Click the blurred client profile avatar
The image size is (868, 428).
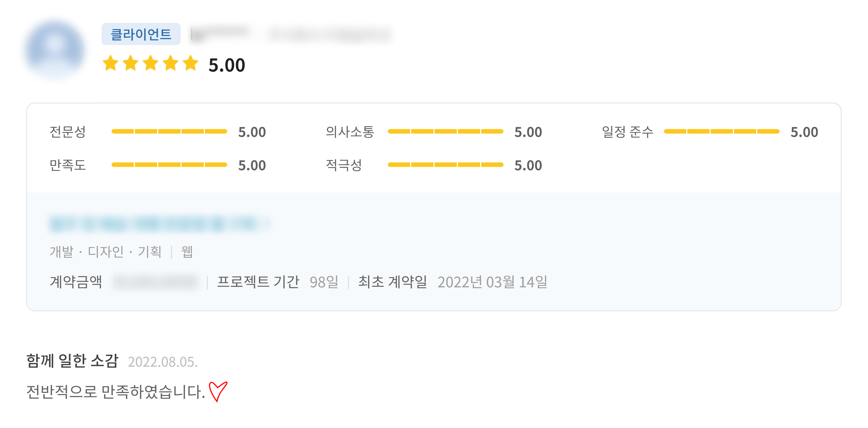[55, 50]
